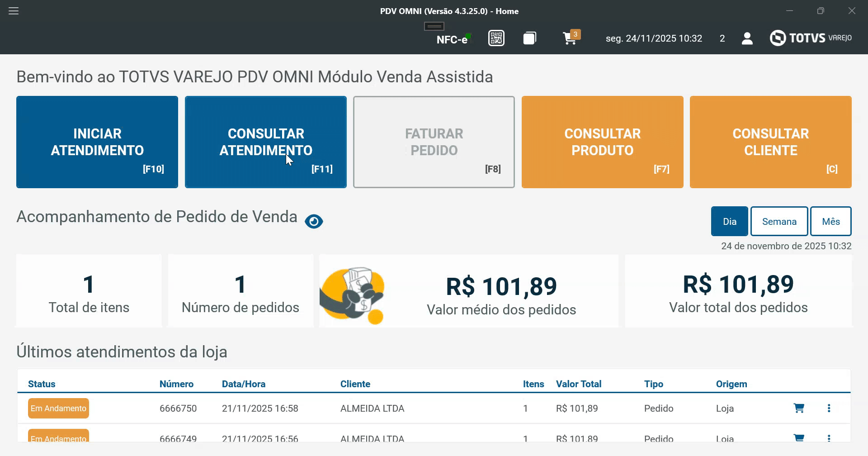868x456 pixels.
Task: Click the date and time in header
Action: [x=654, y=38]
